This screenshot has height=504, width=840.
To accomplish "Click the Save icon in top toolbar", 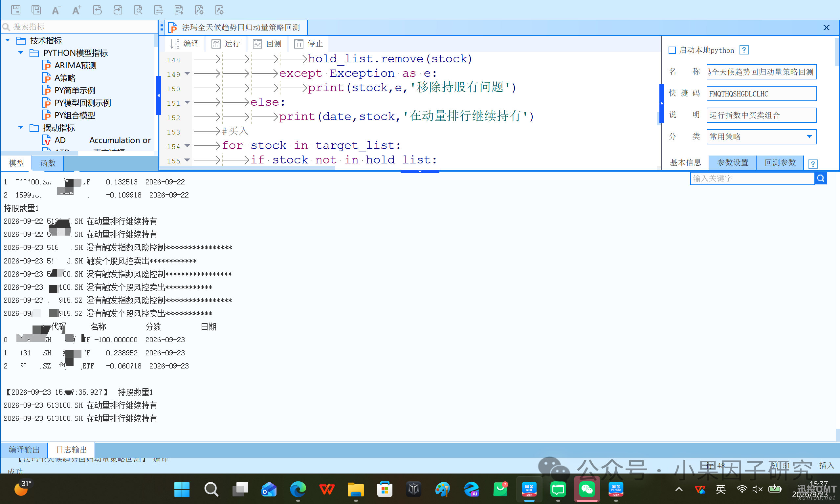I will pos(16,10).
